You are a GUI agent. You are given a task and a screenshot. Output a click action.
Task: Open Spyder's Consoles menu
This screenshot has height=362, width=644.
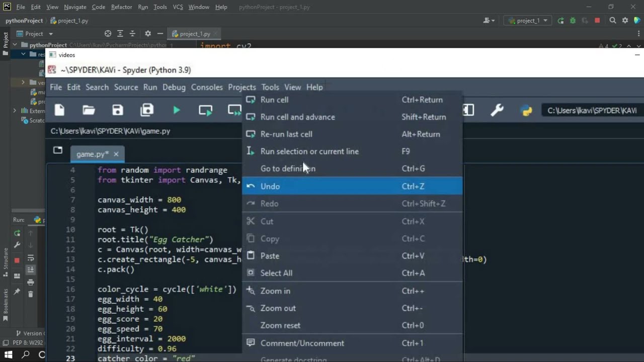207,87
